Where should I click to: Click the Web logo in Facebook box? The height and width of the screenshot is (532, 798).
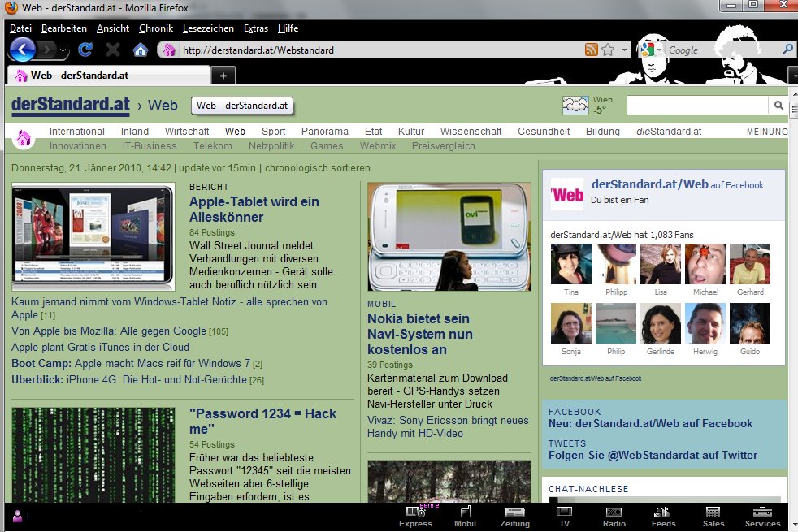tap(567, 194)
